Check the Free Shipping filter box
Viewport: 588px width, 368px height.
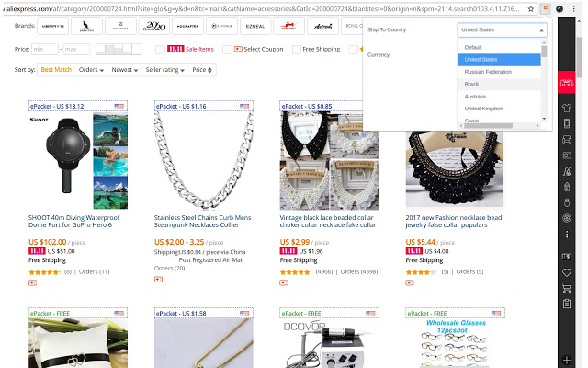[x=297, y=49]
